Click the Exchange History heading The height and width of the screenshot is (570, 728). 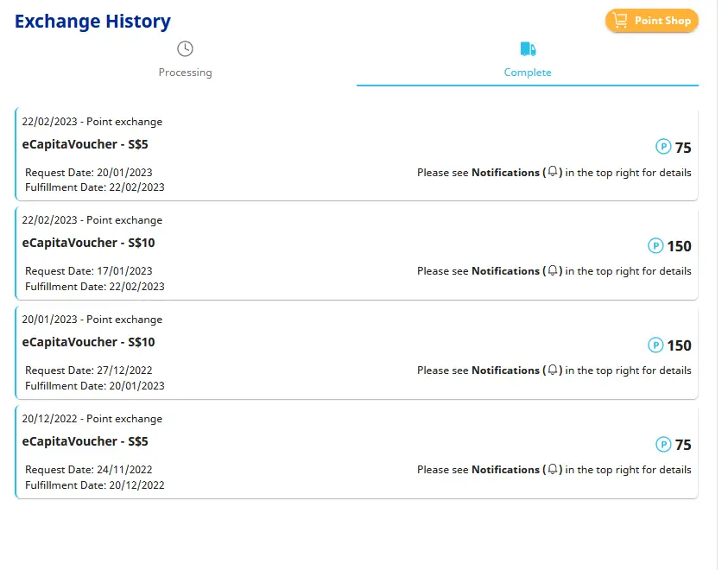[x=93, y=22]
